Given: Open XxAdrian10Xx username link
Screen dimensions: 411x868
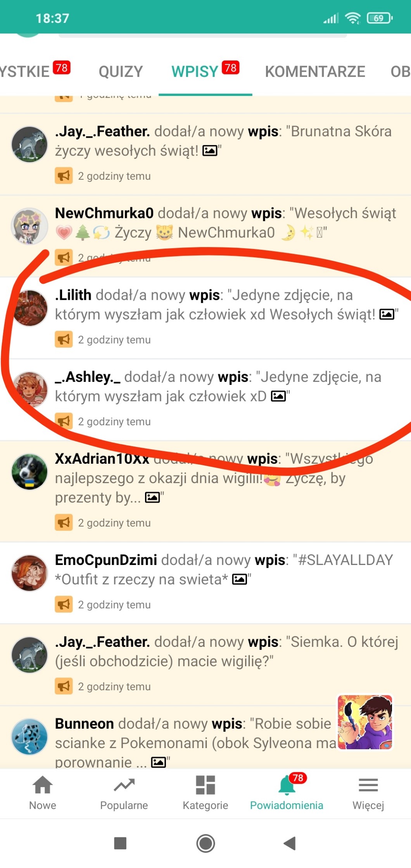Looking at the screenshot, I should click(x=102, y=459).
